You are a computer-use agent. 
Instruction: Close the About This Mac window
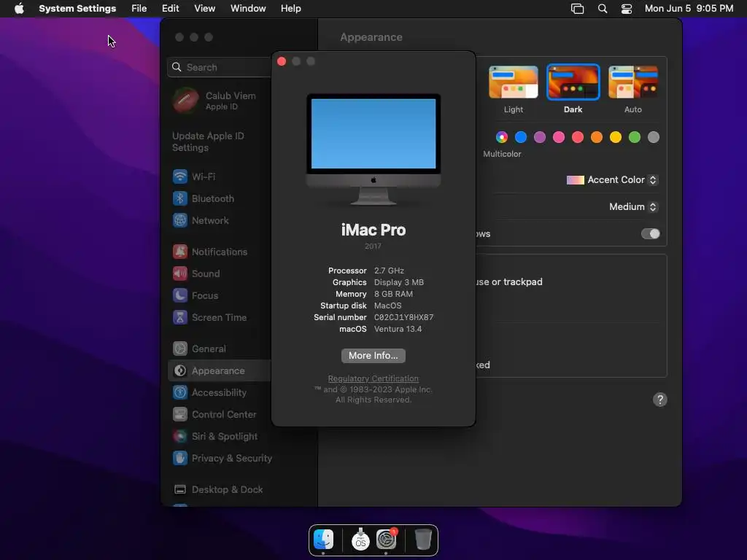(x=282, y=61)
